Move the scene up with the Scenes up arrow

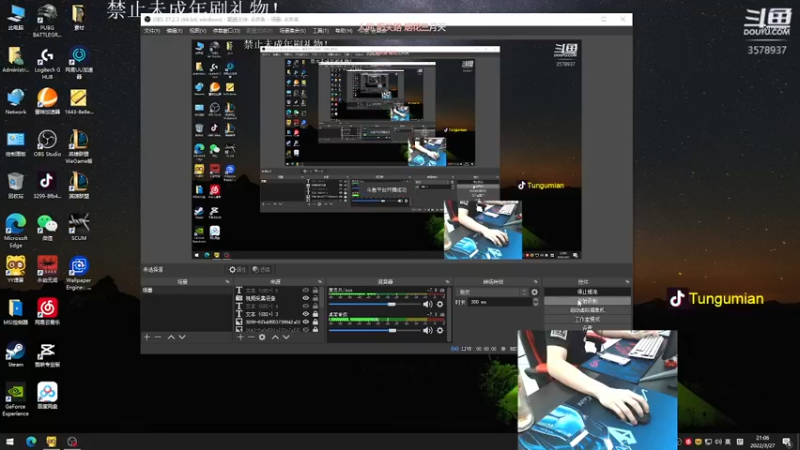tap(171, 337)
